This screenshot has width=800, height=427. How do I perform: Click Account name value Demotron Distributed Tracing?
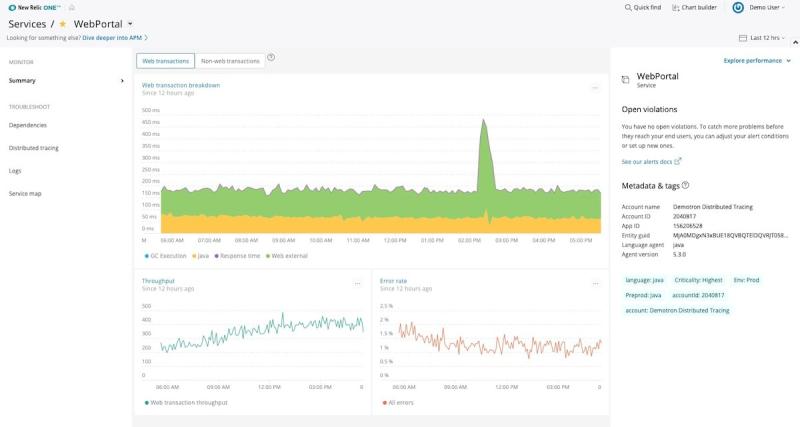coord(712,207)
